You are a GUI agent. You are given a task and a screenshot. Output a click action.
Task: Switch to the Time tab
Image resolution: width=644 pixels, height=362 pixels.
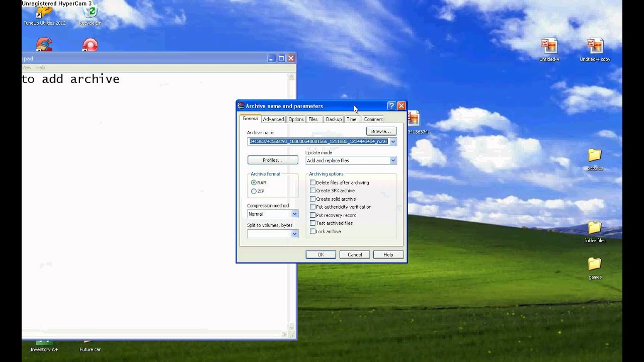coord(352,119)
